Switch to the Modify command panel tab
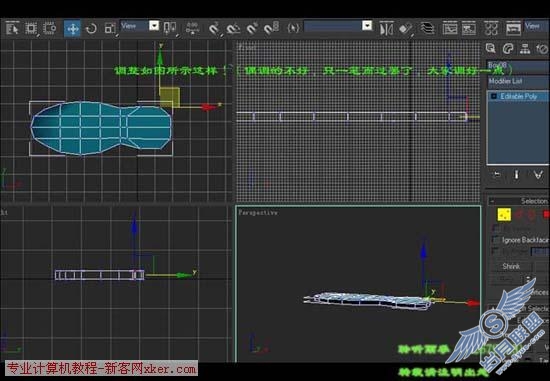550x381 pixels. (x=508, y=49)
